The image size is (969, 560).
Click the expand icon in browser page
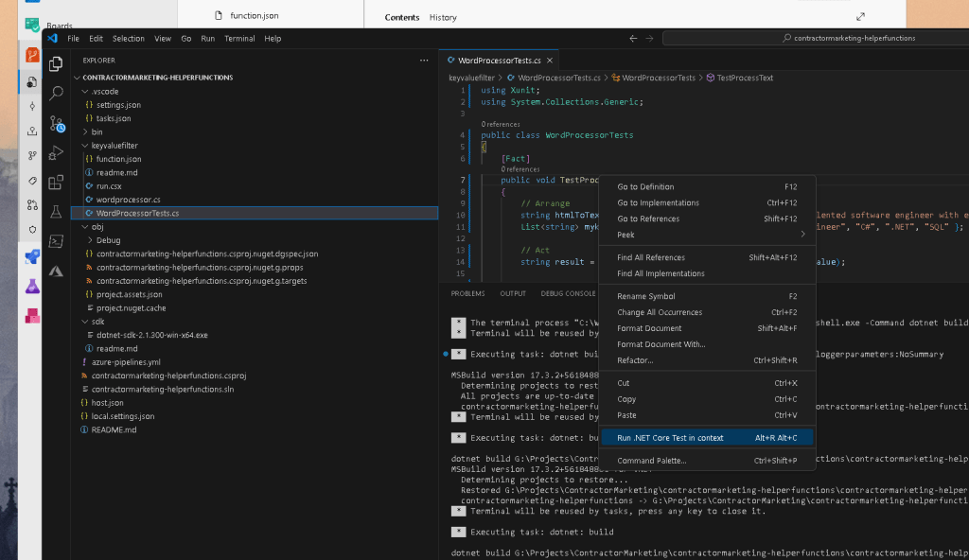[x=860, y=17]
